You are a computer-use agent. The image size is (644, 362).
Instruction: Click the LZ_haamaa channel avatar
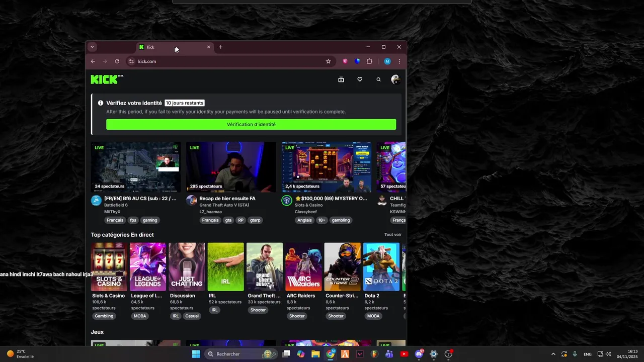point(191,201)
